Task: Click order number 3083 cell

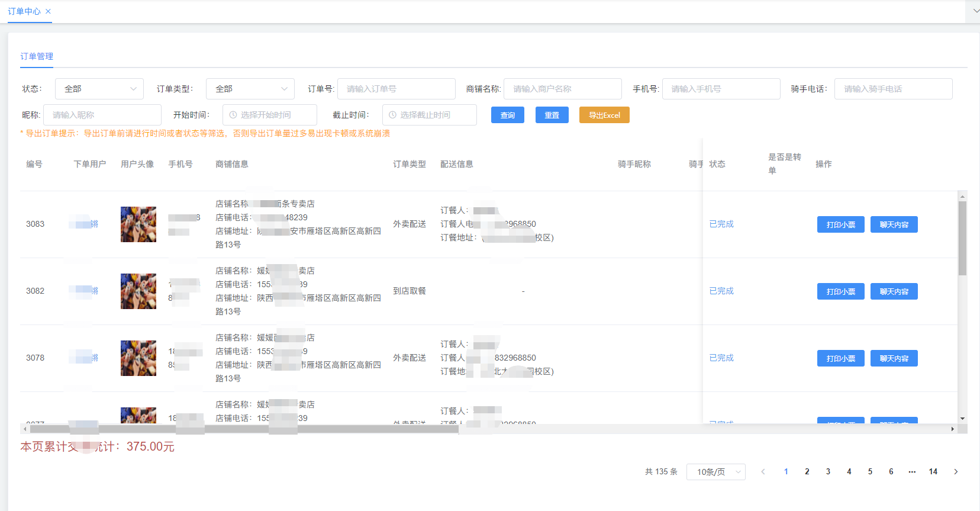Action: point(36,224)
